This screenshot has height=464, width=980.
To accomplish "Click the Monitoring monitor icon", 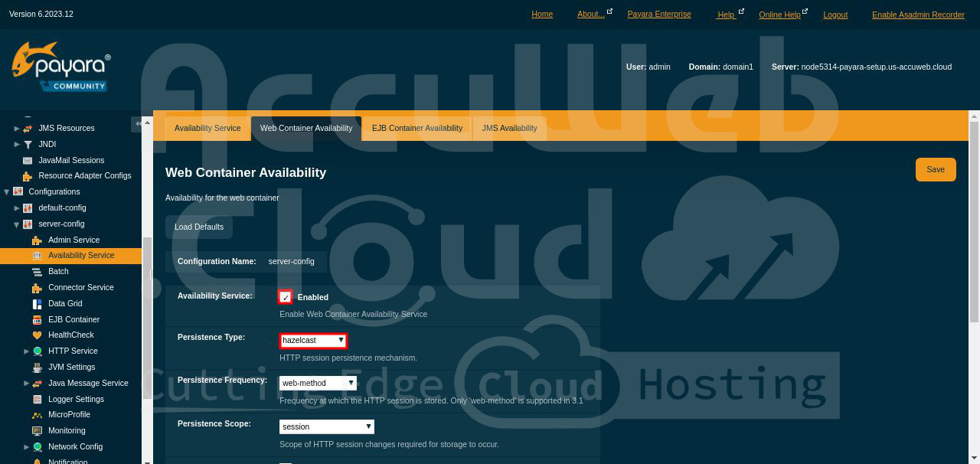I will [37, 431].
